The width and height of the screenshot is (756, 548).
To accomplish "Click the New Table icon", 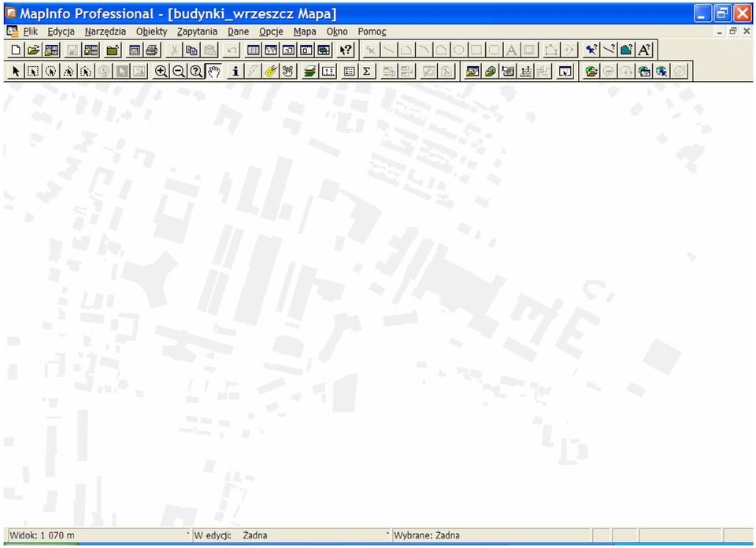I will [x=16, y=50].
